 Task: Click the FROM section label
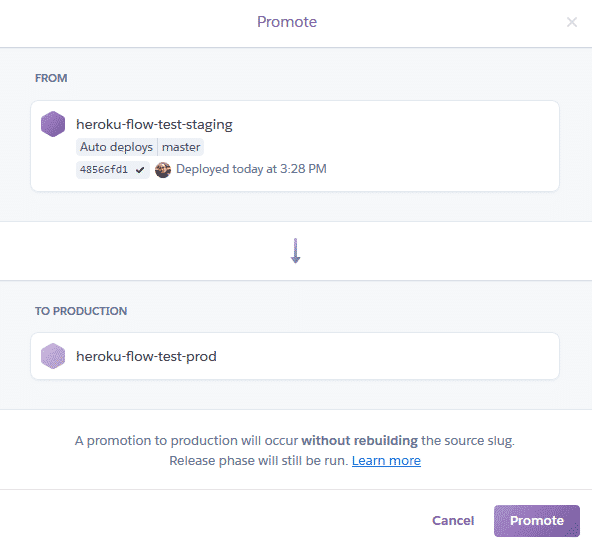click(x=51, y=78)
